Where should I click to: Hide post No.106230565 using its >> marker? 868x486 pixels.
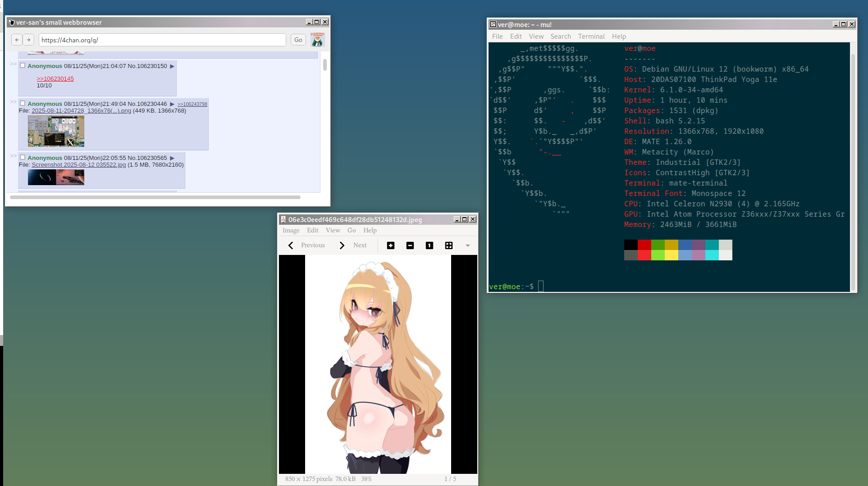point(13,156)
